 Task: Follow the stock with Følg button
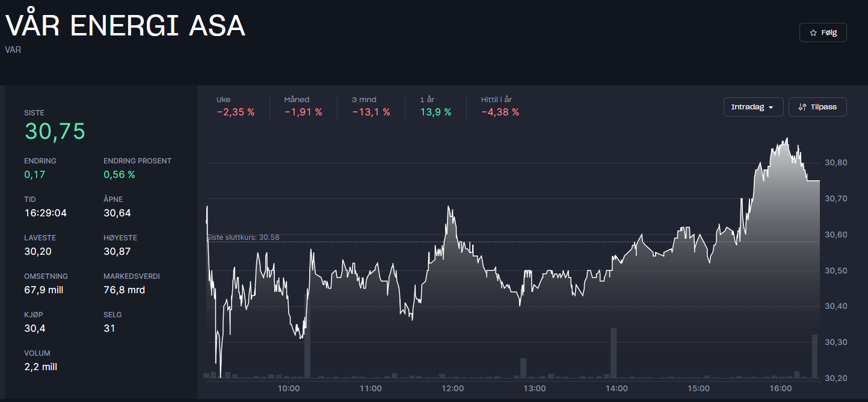tap(823, 33)
